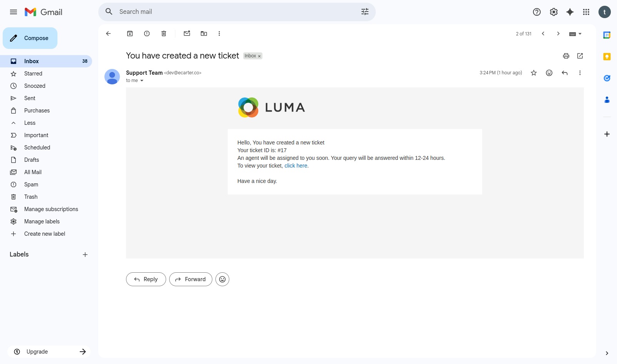Image resolution: width=617 pixels, height=364 pixels.
Task: Hide side panel chevron
Action: (x=607, y=353)
